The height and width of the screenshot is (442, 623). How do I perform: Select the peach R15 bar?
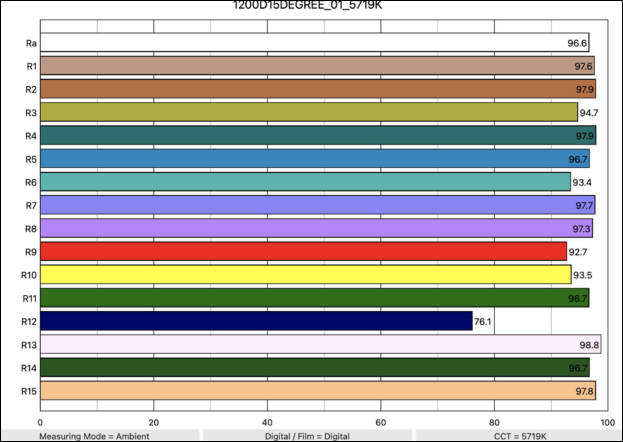coord(300,391)
